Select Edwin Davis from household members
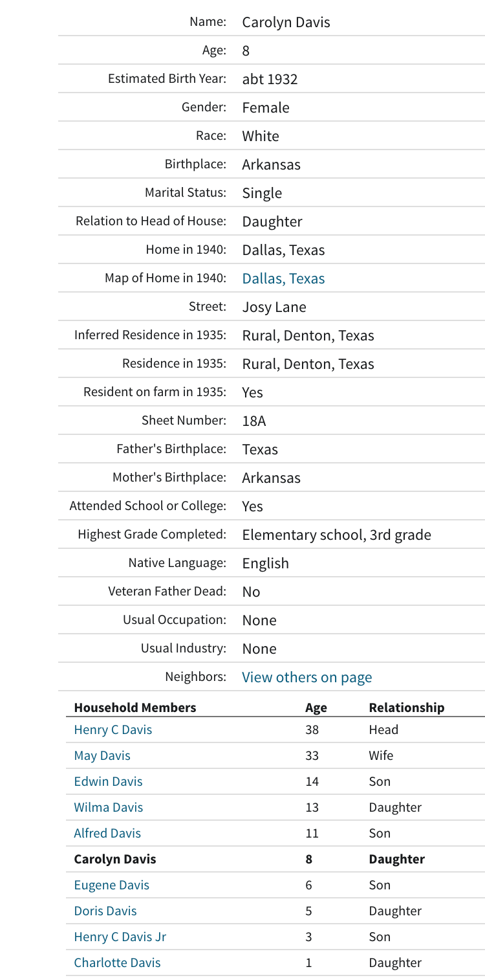Image resolution: width=485 pixels, height=980 pixels. pyautogui.click(x=108, y=781)
